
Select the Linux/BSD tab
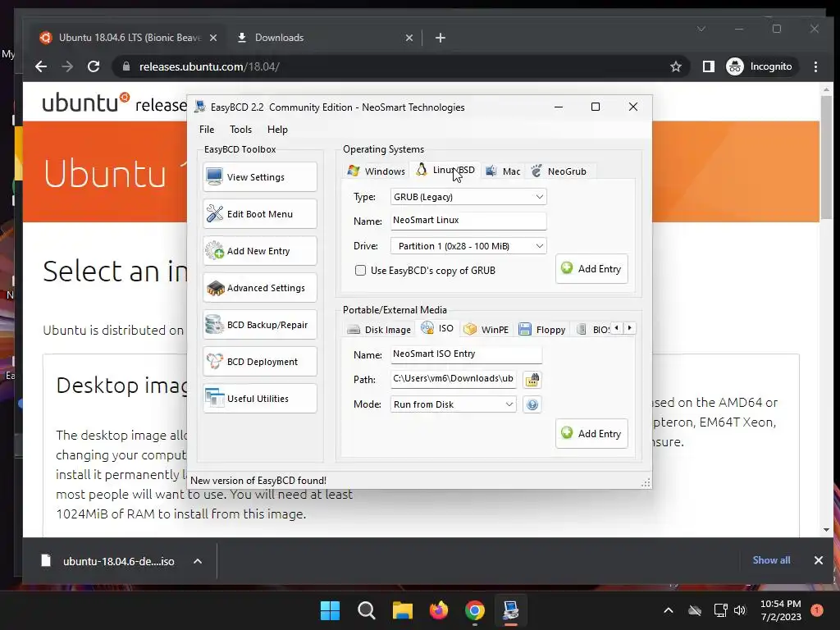pos(445,170)
